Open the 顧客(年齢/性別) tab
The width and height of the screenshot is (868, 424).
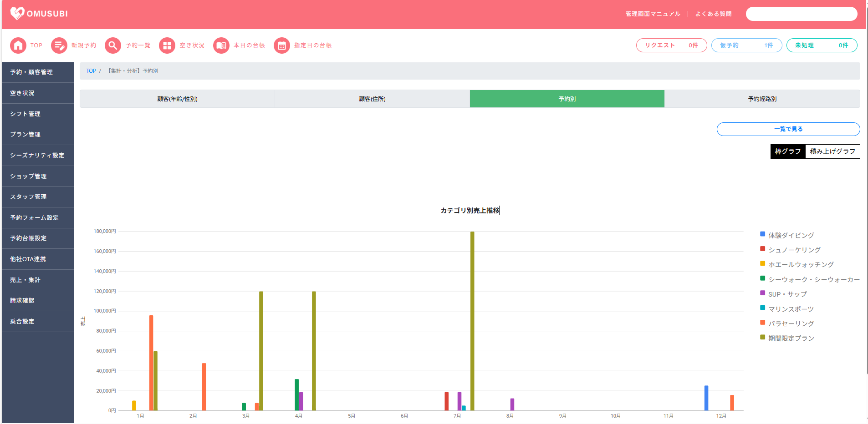[x=177, y=99]
